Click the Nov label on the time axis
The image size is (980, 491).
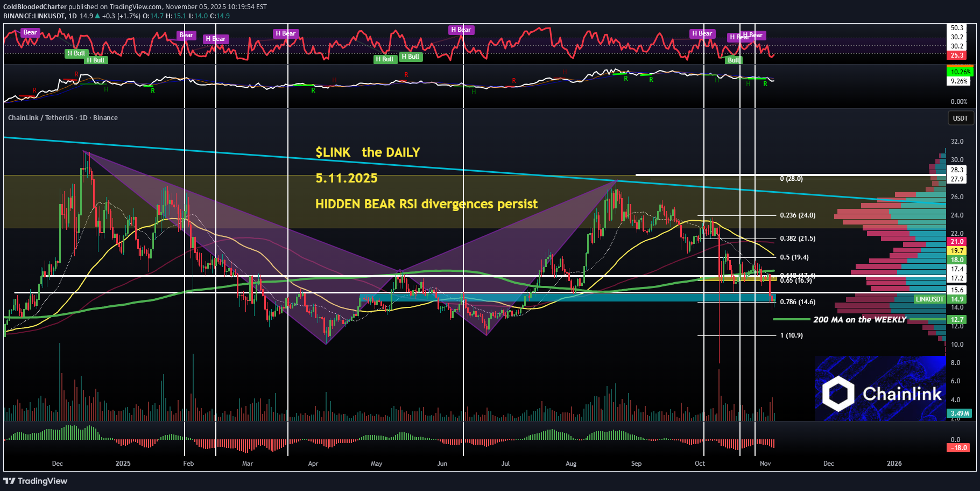pyautogui.click(x=765, y=464)
